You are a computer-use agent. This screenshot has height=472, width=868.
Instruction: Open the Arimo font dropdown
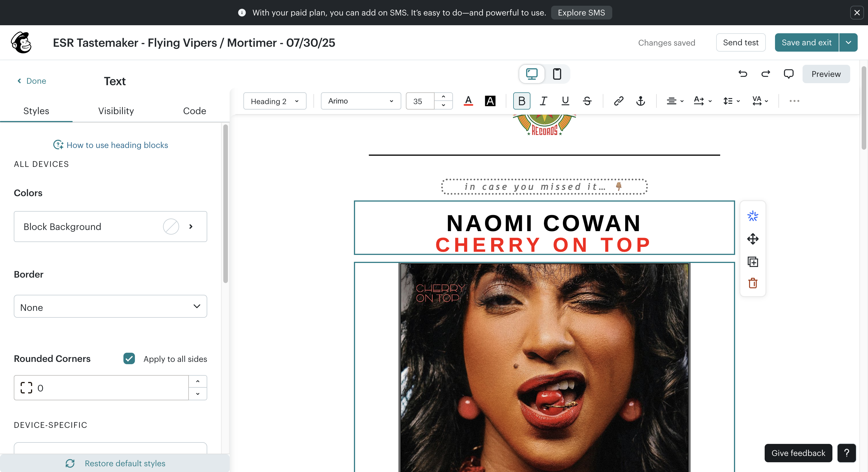coord(361,101)
